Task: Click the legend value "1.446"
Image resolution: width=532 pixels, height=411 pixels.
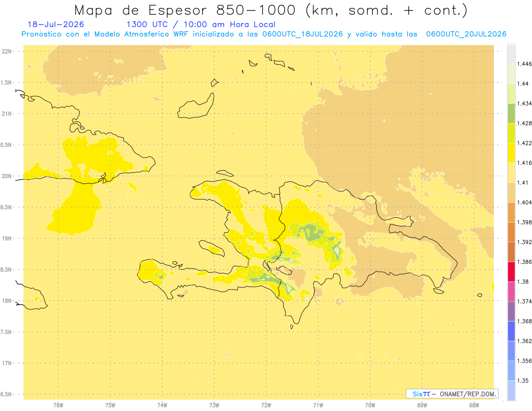Action: pyautogui.click(x=524, y=64)
